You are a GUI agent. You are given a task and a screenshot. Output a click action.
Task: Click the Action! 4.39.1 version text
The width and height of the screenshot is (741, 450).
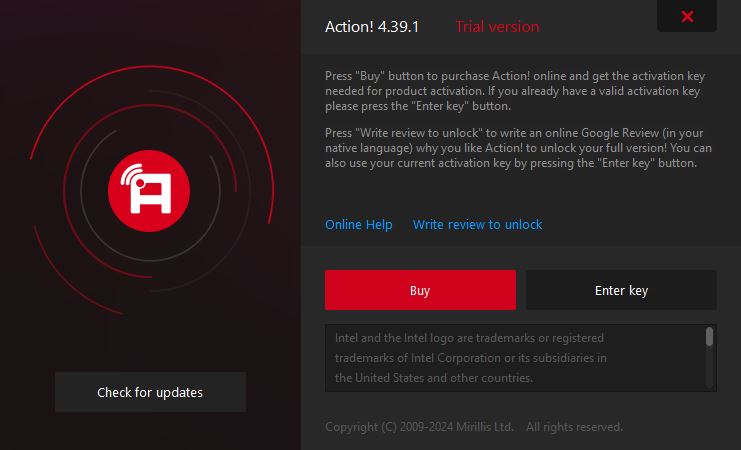click(x=372, y=26)
